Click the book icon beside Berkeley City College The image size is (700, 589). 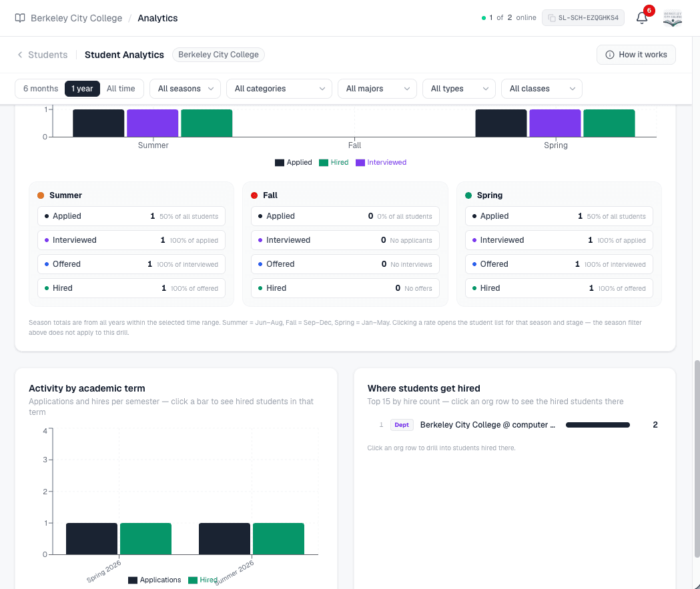click(20, 18)
